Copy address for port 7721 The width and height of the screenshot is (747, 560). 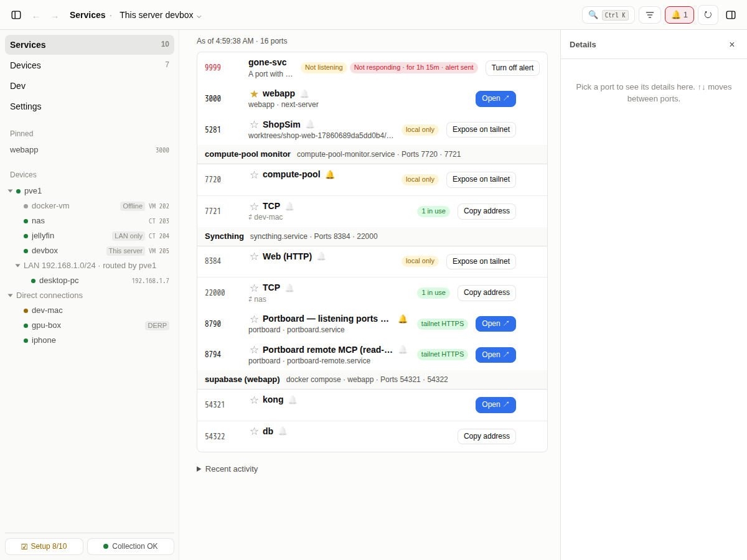click(487, 212)
